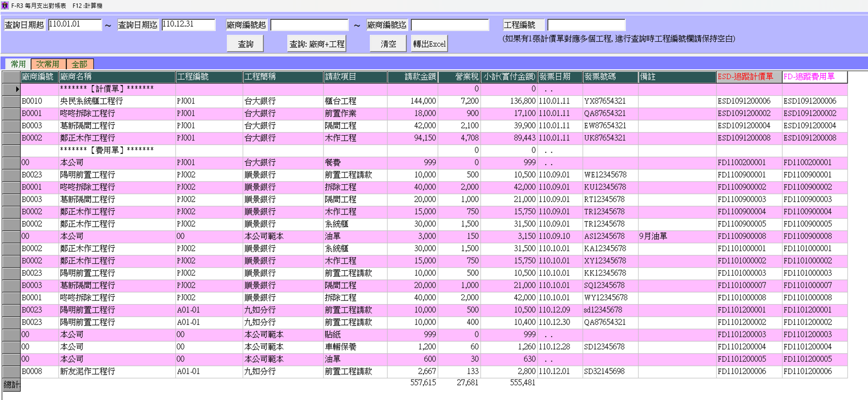Viewport: 868px width, 400px height.
Task: Click FD1101000007 in the FD-追蹤費用單 column
Action: 814,285
